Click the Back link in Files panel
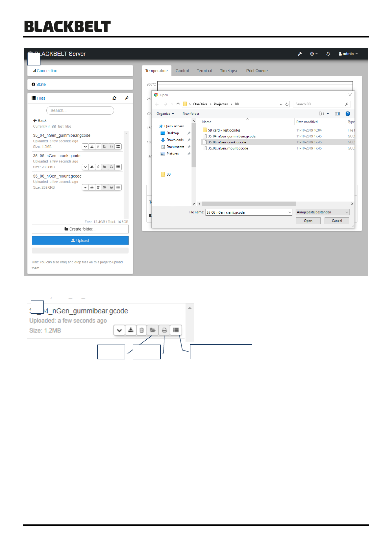Image resolution: width=392 pixels, height=554 pixels. tap(40, 121)
